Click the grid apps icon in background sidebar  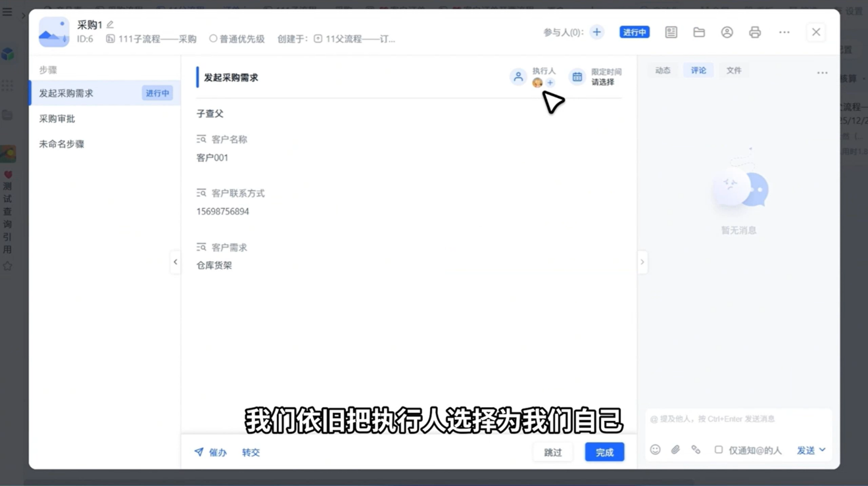(x=8, y=85)
